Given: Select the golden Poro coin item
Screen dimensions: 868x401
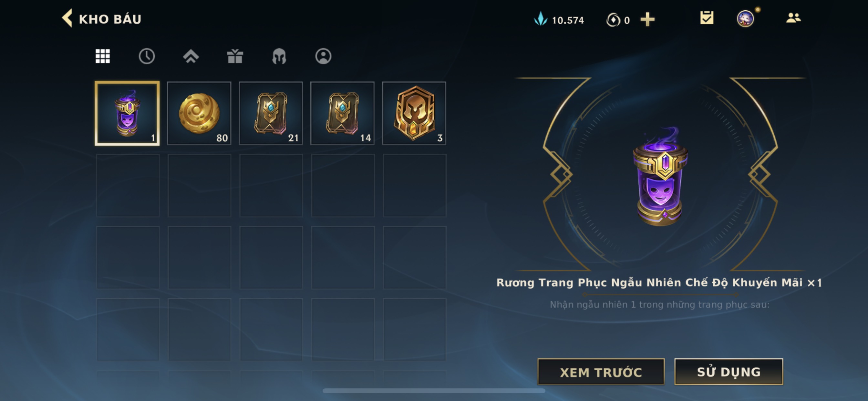Looking at the screenshot, I should pos(199,113).
